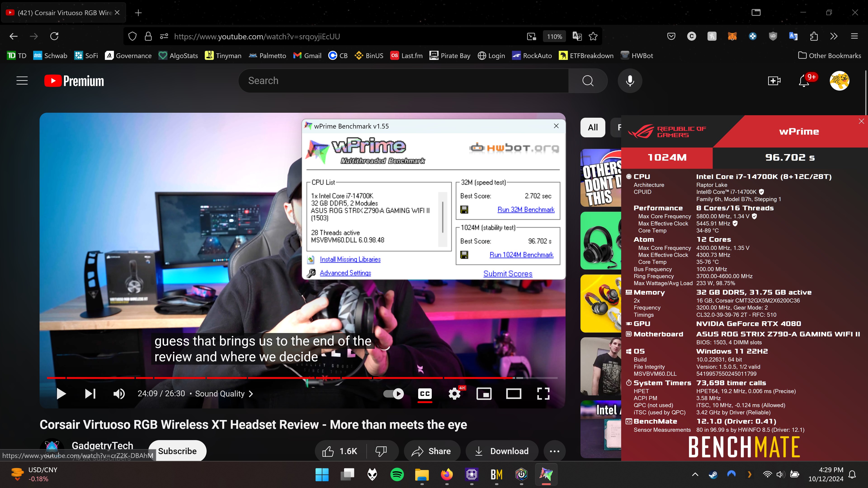This screenshot has width=868, height=488.
Task: Click the browser back arrow
Action: coord(14,36)
